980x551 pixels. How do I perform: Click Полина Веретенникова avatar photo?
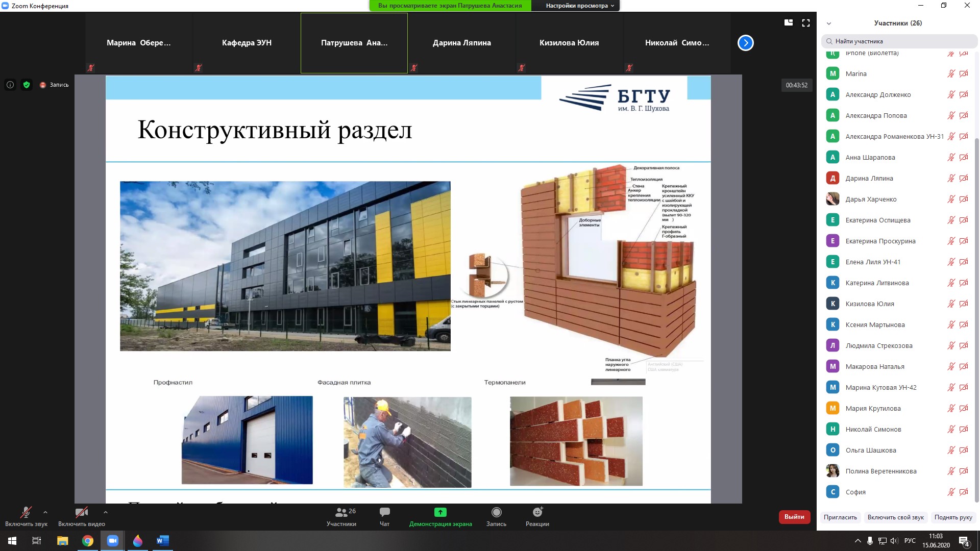coord(832,470)
